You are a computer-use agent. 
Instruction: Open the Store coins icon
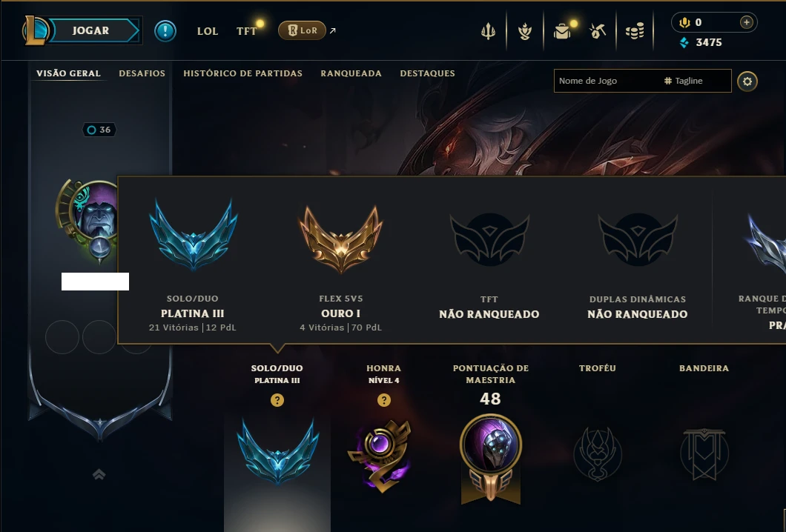[x=635, y=32]
